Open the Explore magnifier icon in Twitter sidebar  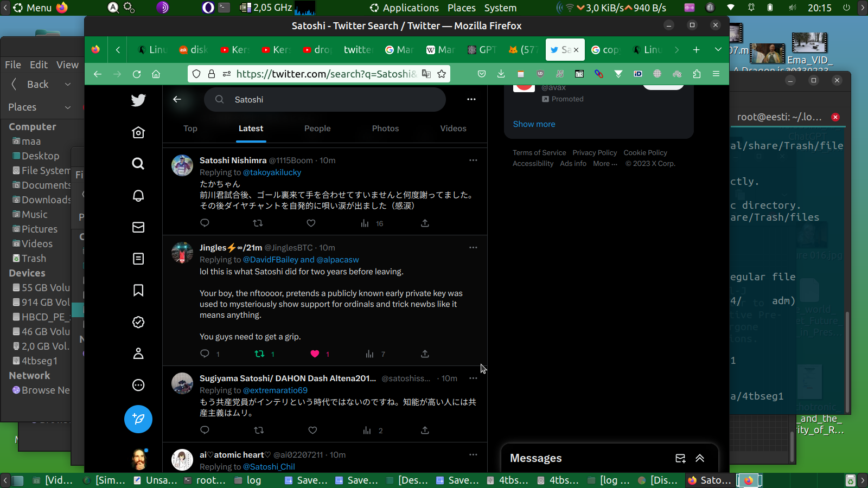click(x=138, y=164)
